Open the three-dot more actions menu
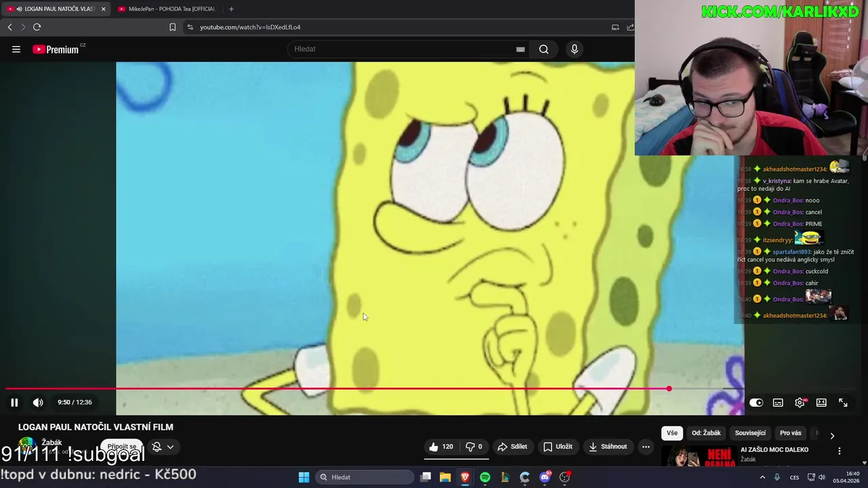 pyautogui.click(x=646, y=447)
